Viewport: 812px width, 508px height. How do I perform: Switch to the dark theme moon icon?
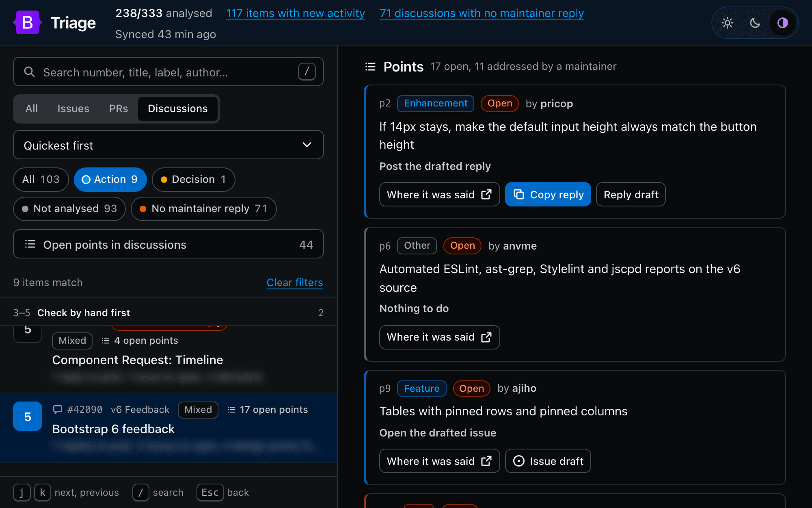(x=755, y=23)
